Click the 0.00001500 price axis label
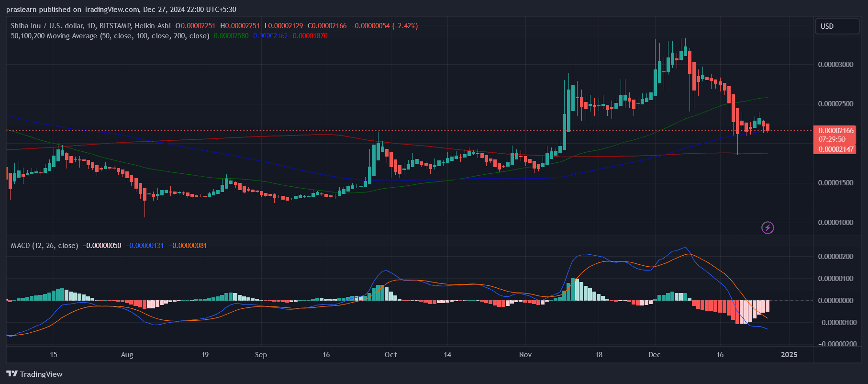 pyautogui.click(x=835, y=183)
